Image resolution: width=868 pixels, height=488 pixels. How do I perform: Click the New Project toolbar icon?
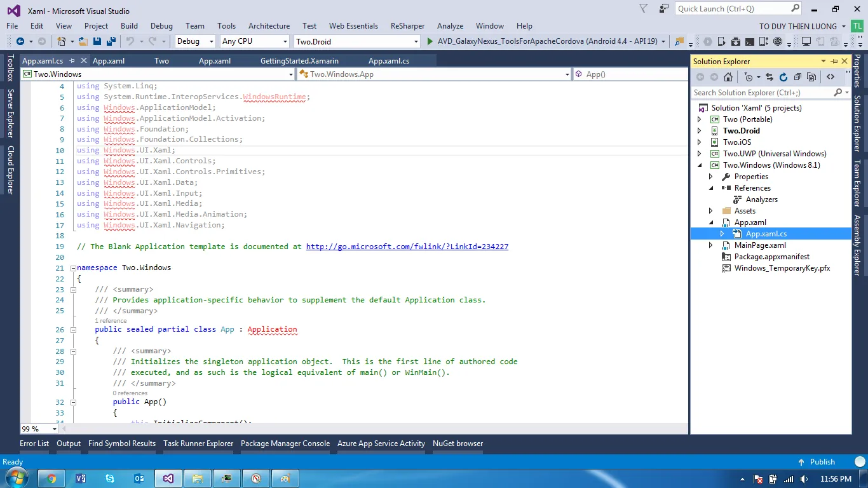(61, 41)
